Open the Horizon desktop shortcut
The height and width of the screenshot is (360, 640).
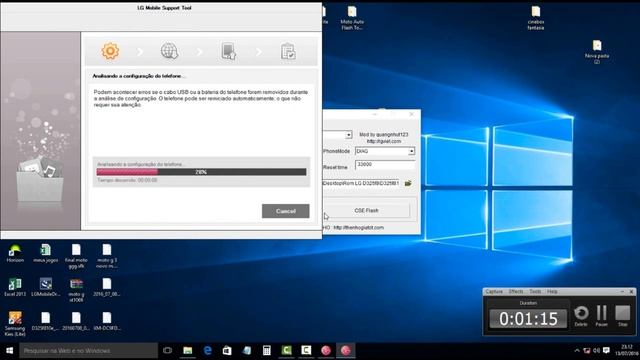(x=15, y=253)
